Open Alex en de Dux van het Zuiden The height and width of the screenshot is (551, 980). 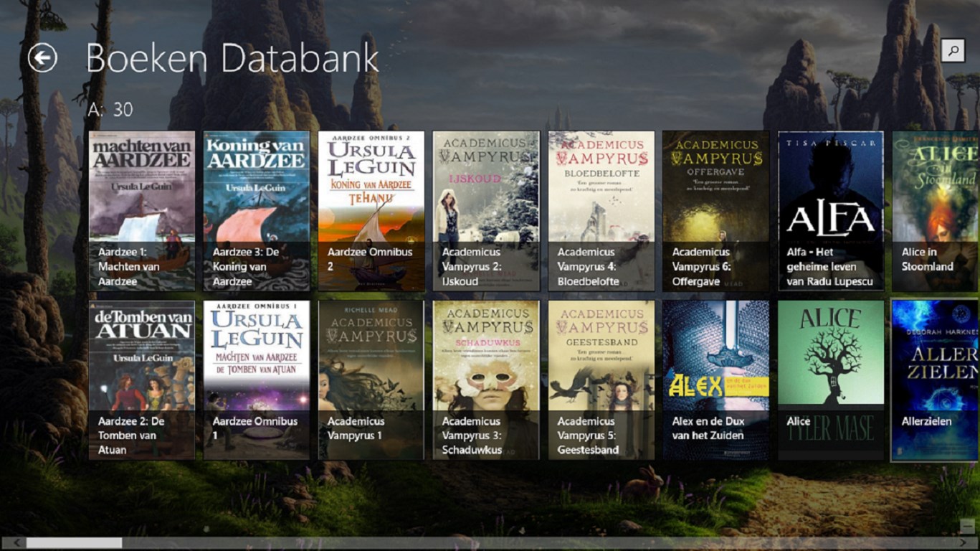(716, 380)
